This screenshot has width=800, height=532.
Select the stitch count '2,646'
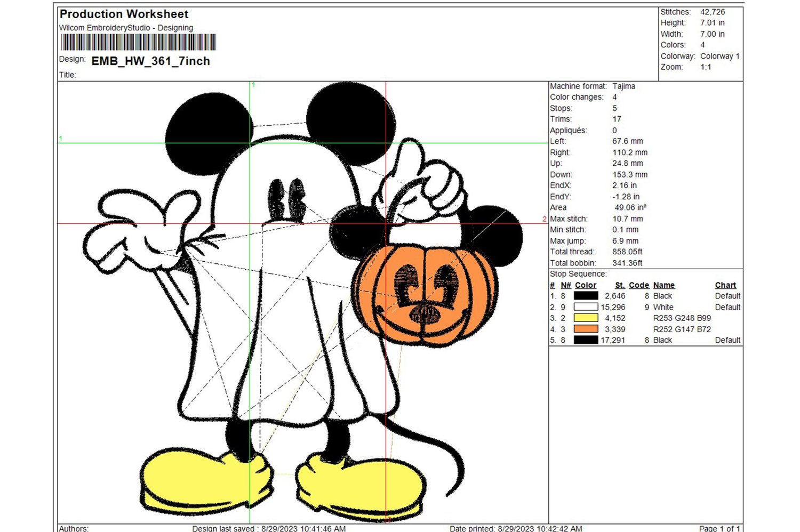pyautogui.click(x=615, y=296)
